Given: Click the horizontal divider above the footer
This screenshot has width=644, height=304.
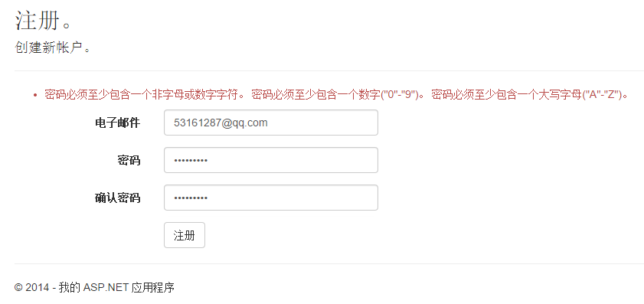Looking at the screenshot, I should pos(329,263).
